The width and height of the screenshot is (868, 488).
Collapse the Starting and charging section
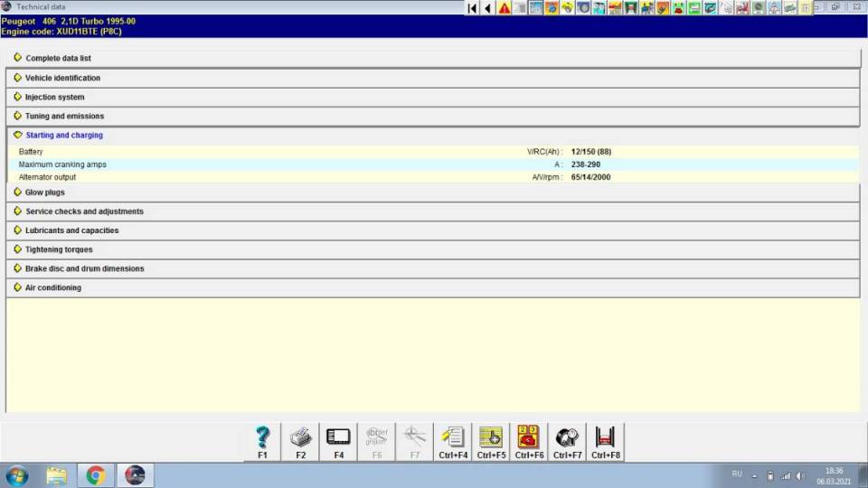click(x=63, y=136)
